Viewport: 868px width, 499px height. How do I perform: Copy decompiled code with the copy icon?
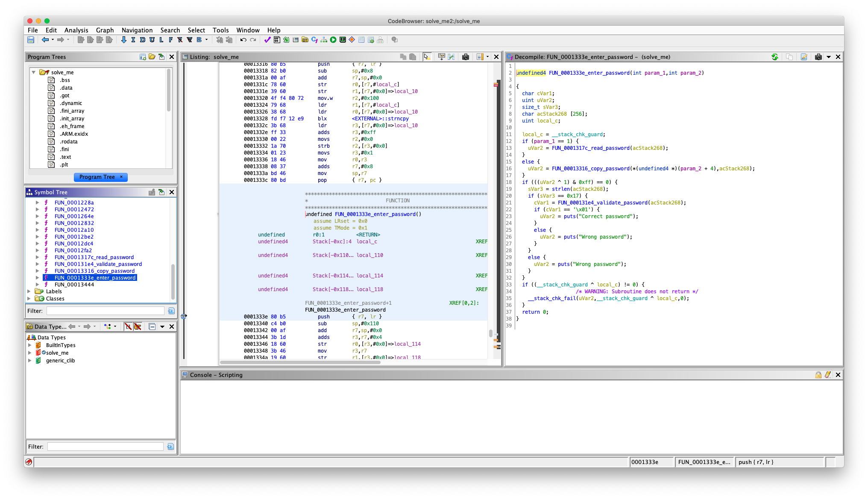(x=789, y=56)
